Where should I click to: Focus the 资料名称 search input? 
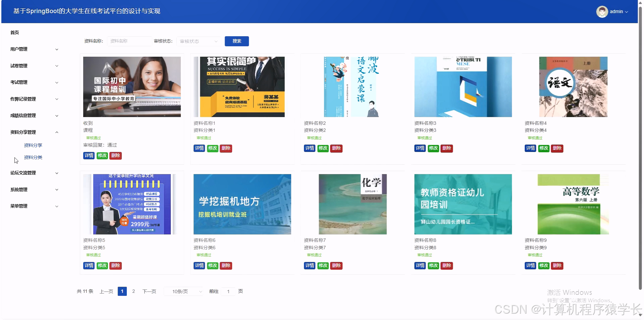point(129,41)
